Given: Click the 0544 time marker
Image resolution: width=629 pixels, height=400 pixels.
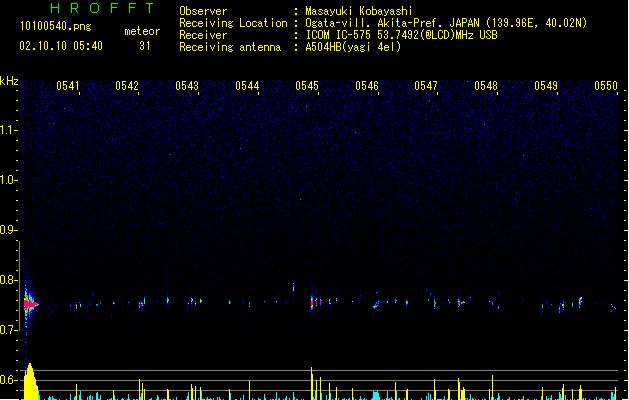Looking at the screenshot, I should [247, 86].
